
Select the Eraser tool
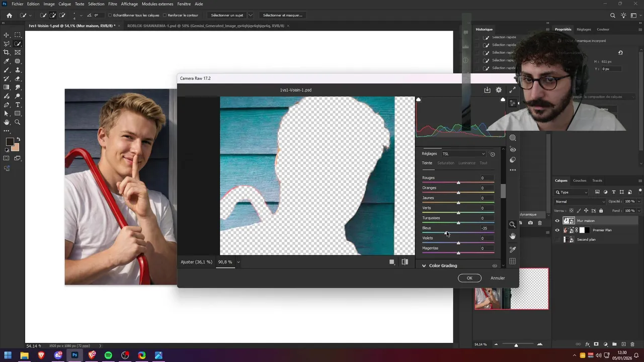pos(18,78)
